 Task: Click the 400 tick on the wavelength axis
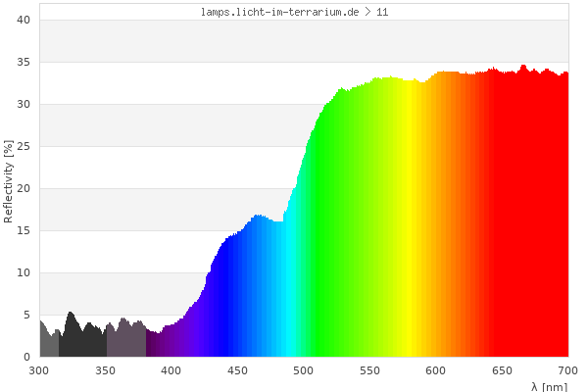pos(171,370)
